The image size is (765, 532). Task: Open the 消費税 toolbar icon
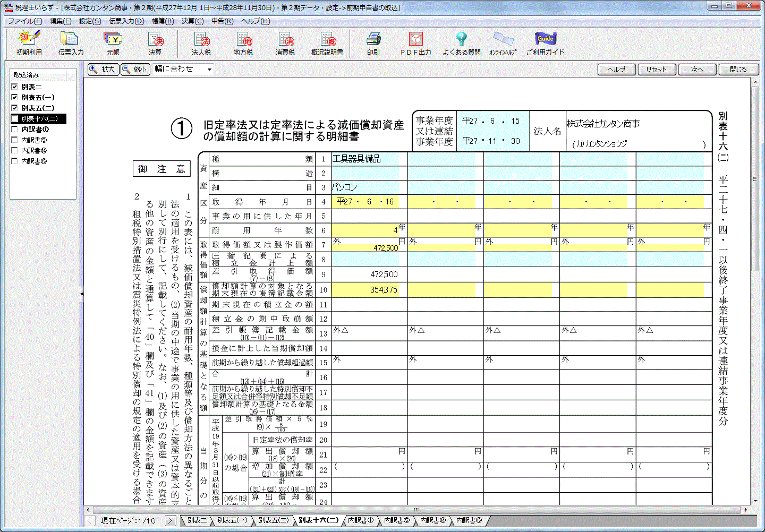pyautogui.click(x=285, y=42)
